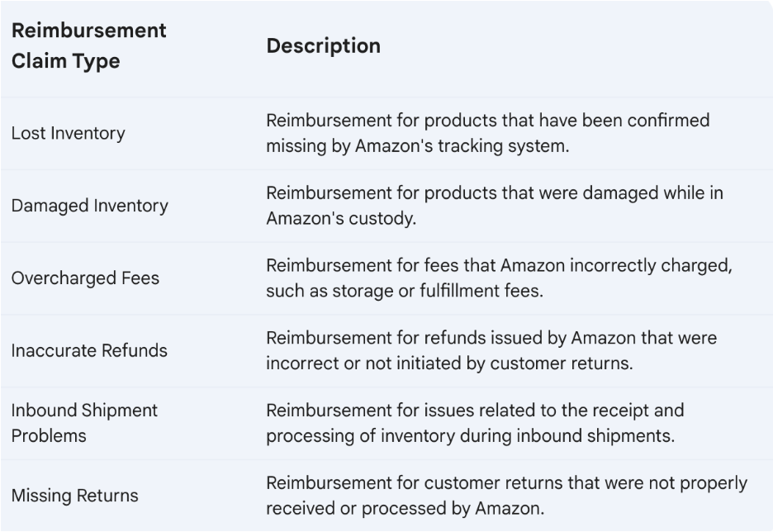Click the Description column header
Screen dimensions: 773x532
324,46
